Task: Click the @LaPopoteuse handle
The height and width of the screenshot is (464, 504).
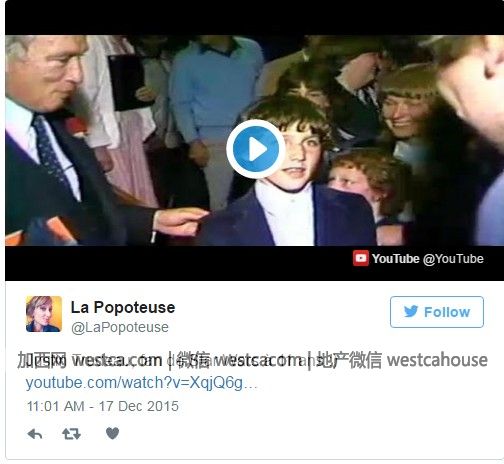Action: [120, 327]
